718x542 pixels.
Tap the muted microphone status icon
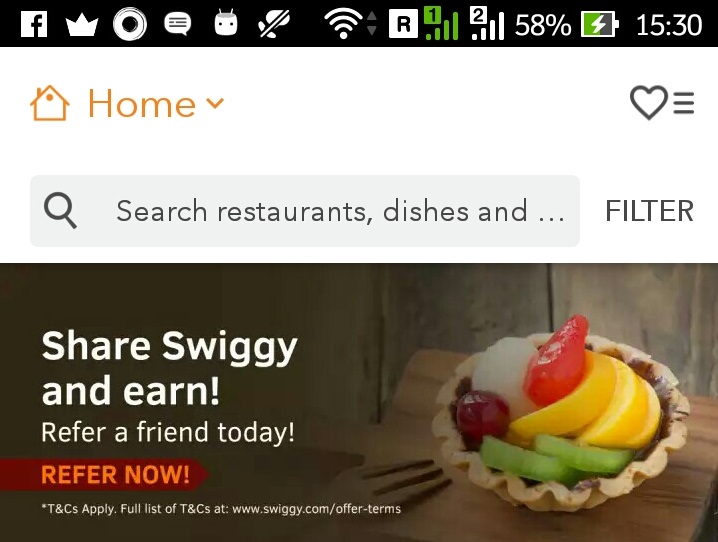pyautogui.click(x=274, y=24)
